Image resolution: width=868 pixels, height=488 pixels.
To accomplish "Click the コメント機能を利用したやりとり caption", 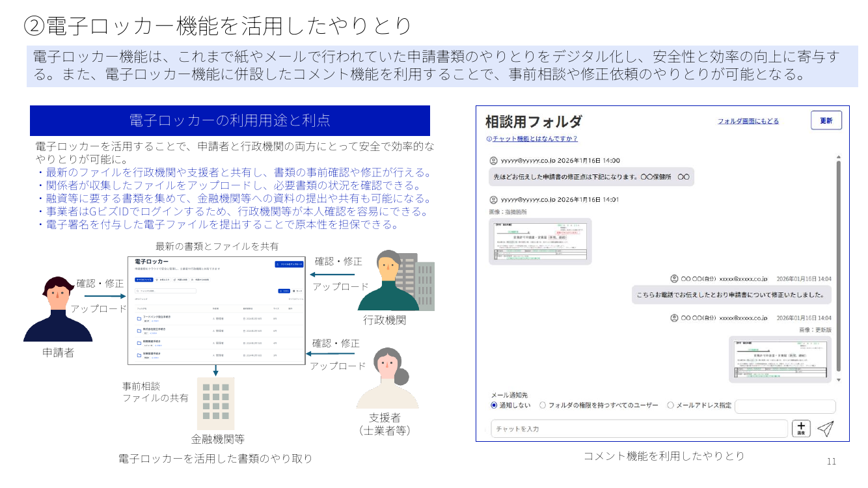I will pos(664,455).
